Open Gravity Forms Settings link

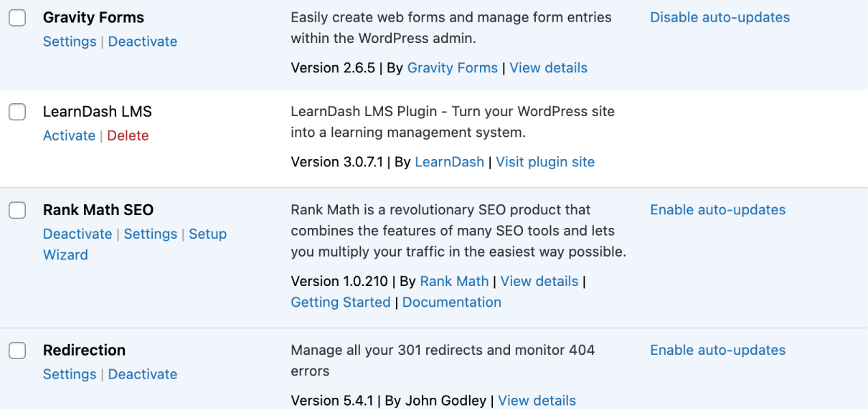70,42
